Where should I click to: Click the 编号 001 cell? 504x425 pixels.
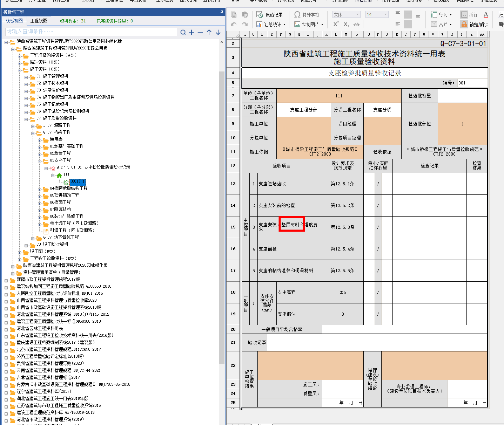[472, 83]
